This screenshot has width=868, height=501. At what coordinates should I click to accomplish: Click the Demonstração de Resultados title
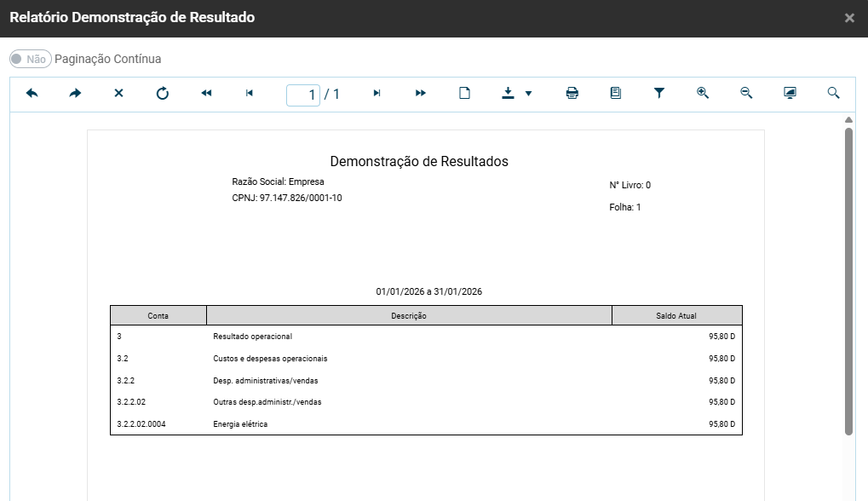419,161
